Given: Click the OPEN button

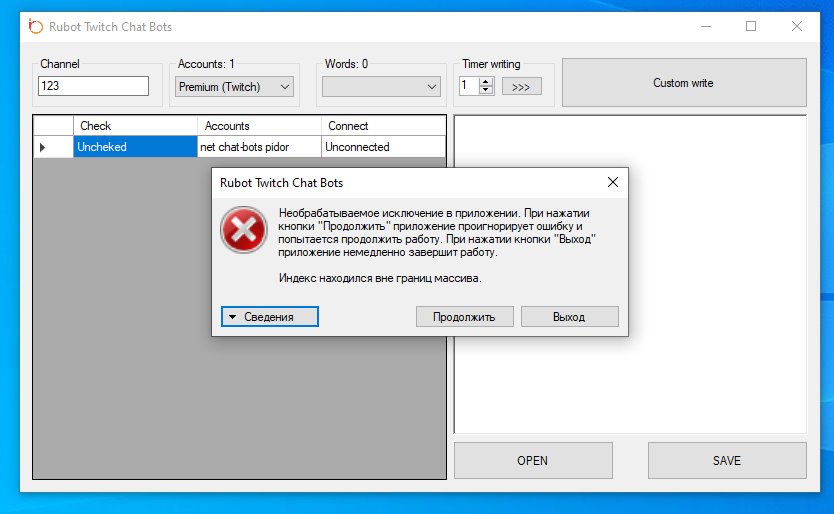Looking at the screenshot, I should point(533,461).
